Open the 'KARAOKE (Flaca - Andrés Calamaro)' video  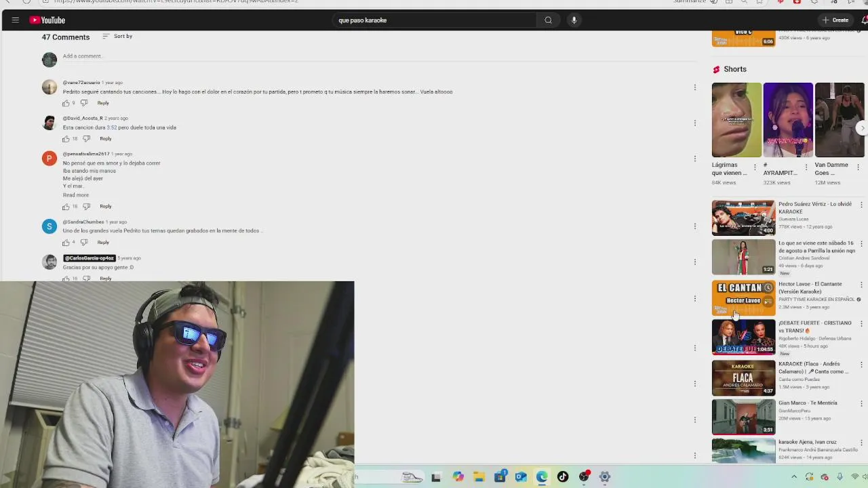(743, 378)
